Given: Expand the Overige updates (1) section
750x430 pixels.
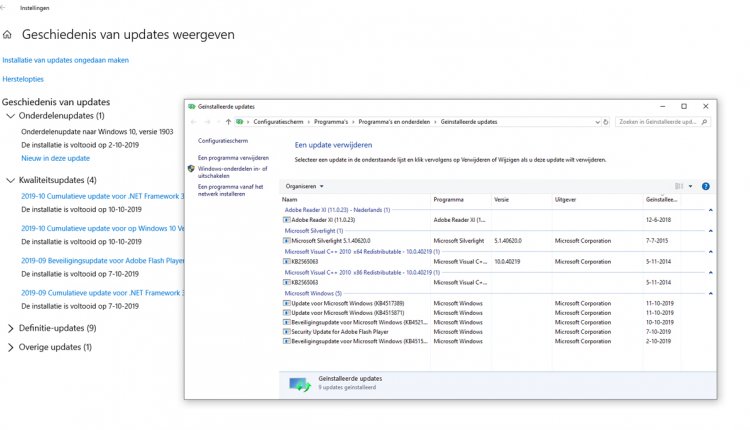Looking at the screenshot, I should tap(10, 347).
